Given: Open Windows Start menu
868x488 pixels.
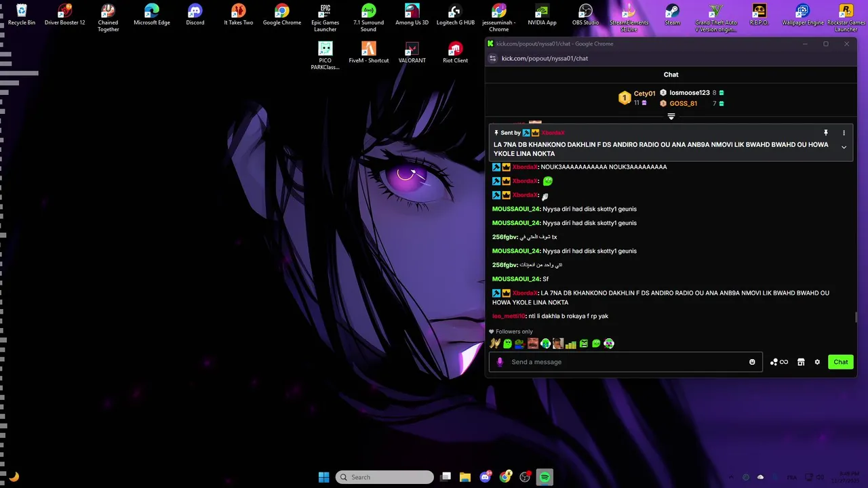Looking at the screenshot, I should tap(324, 477).
